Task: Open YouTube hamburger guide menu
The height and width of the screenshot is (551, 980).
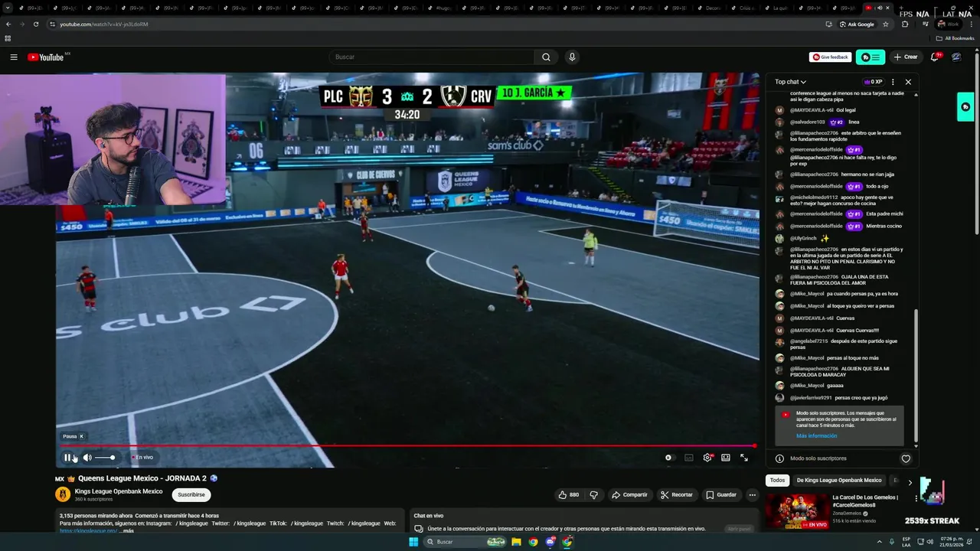Action: (x=14, y=57)
